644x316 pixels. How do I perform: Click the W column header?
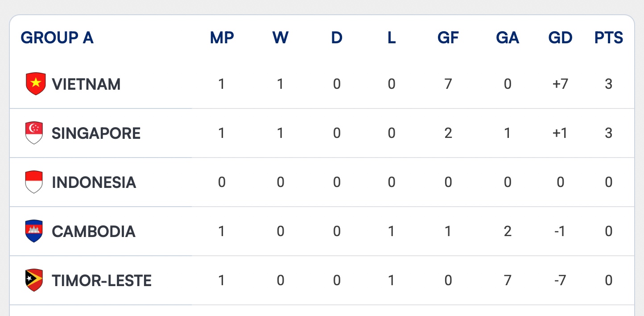[281, 38]
